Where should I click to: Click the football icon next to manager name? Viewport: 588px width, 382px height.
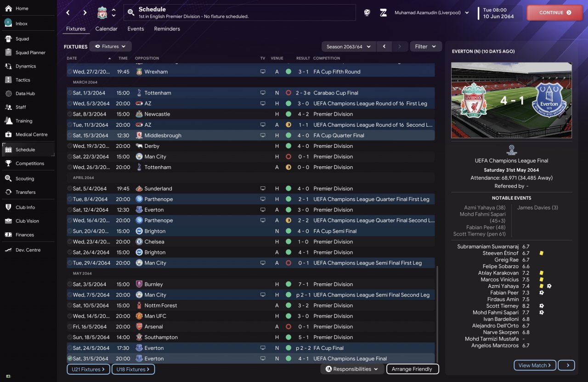(367, 13)
